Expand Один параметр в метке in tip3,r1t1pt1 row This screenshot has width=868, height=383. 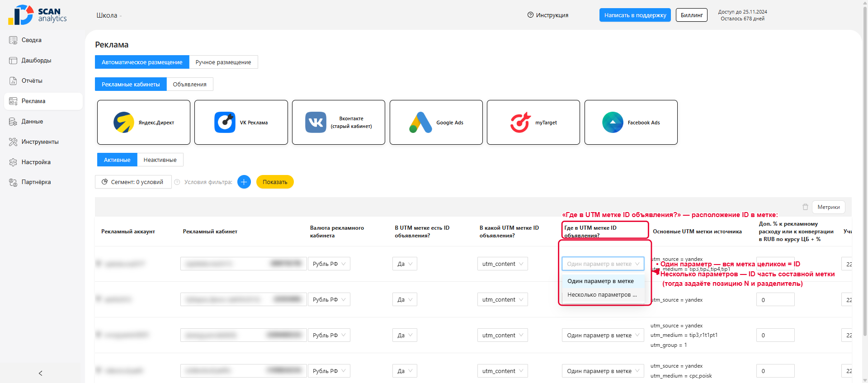[x=603, y=335]
